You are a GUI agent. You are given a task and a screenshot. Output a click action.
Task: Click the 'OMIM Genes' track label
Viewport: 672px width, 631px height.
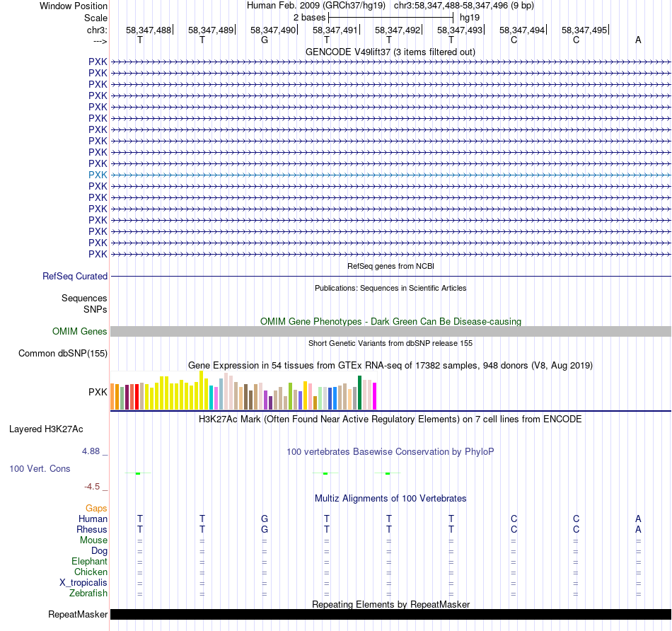80,331
